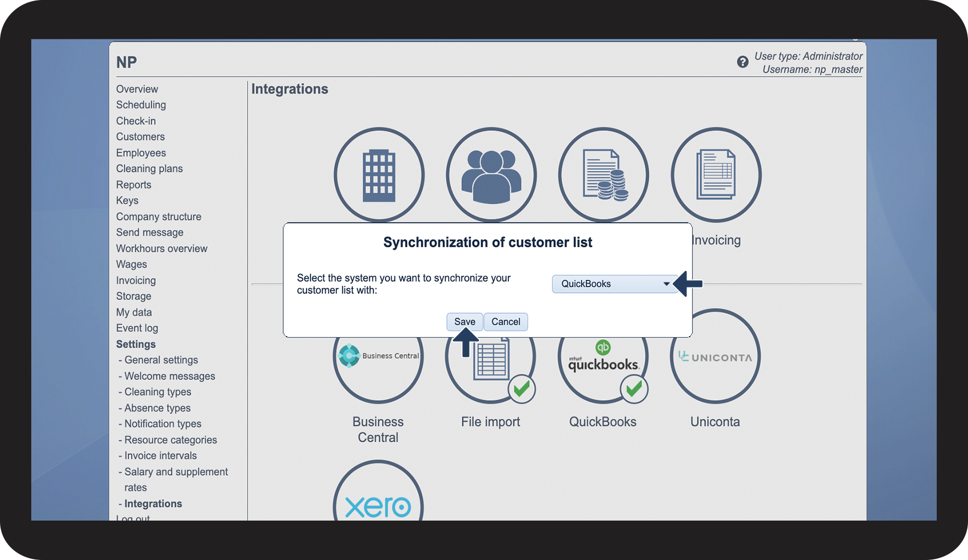The height and width of the screenshot is (560, 968).
Task: Open Company structure
Action: click(x=159, y=217)
